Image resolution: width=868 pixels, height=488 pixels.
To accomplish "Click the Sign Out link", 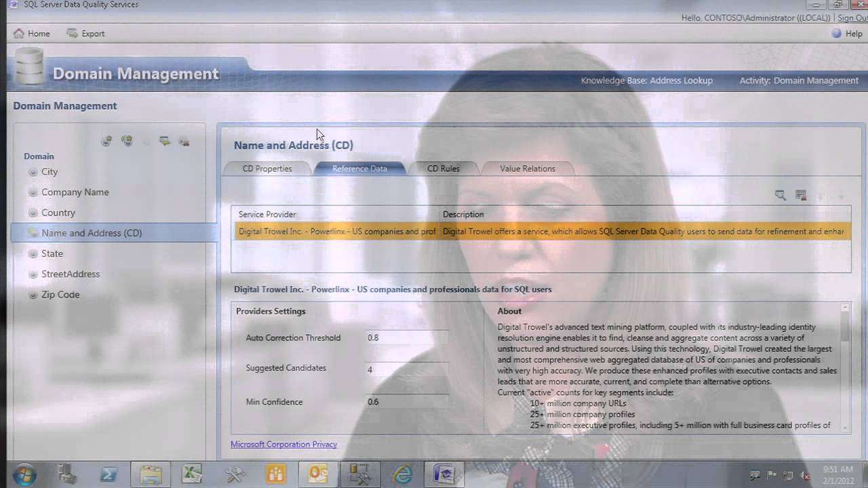I will [852, 18].
